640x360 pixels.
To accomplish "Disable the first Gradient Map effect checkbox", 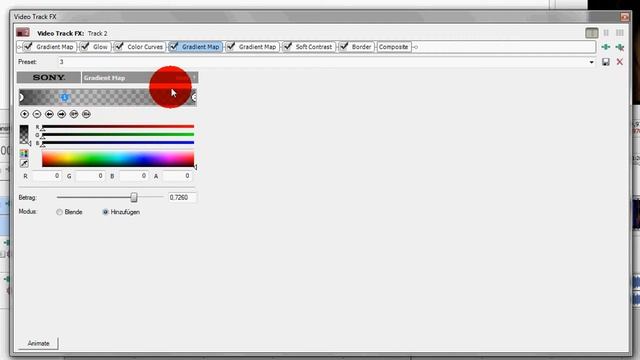I will coord(28,46).
